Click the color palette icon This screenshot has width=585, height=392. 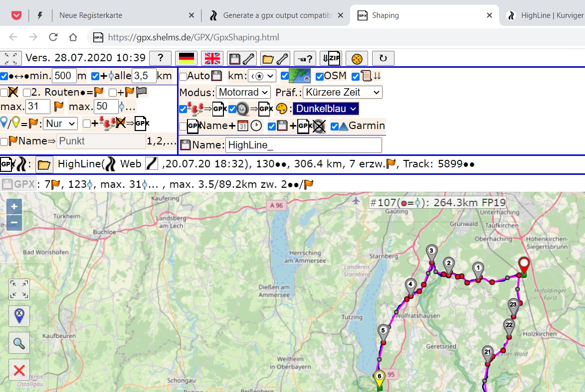(282, 109)
